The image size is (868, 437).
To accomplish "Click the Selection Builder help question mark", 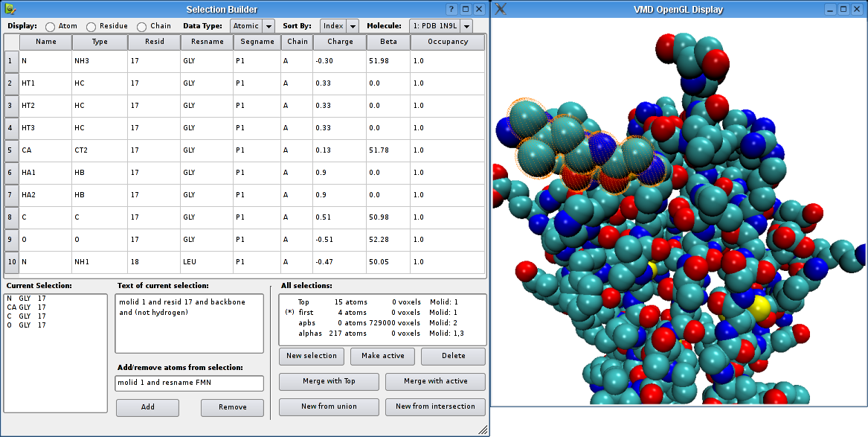I will (452, 10).
